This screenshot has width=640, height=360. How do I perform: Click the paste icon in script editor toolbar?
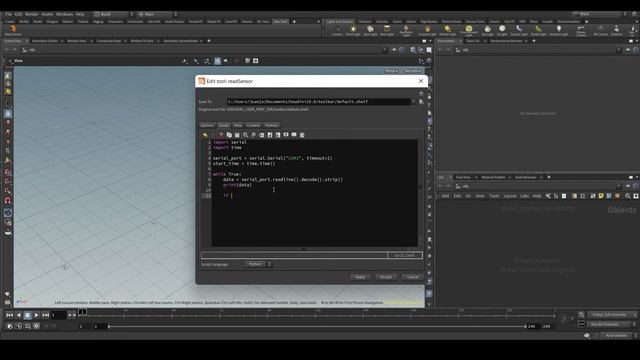click(x=237, y=135)
